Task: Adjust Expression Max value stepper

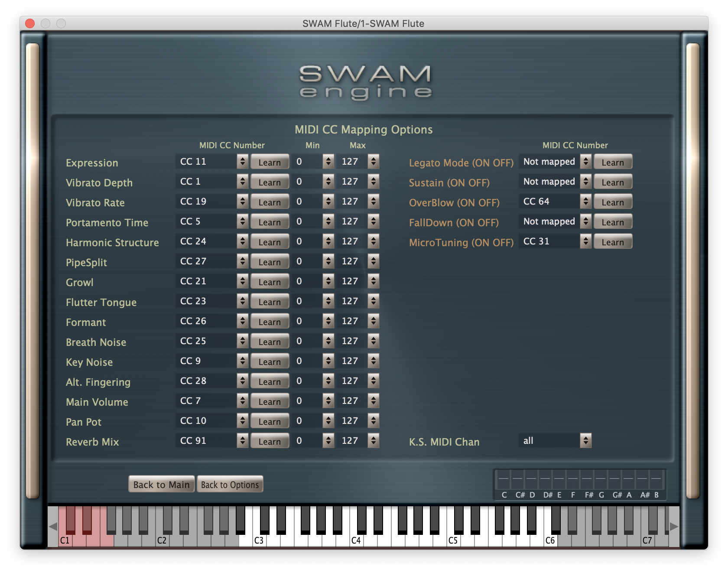Action: coord(373,162)
